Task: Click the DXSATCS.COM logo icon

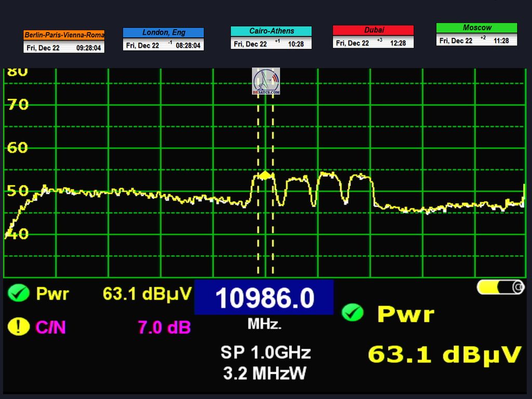Action: click(266, 81)
